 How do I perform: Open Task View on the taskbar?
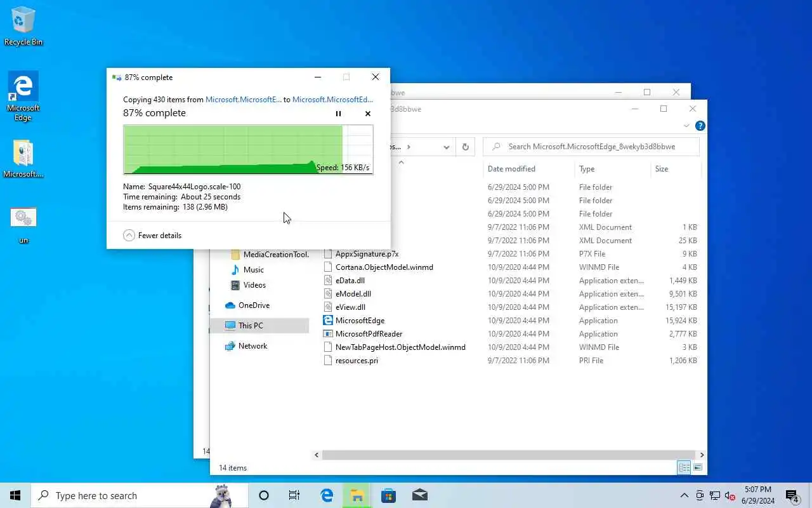(294, 495)
